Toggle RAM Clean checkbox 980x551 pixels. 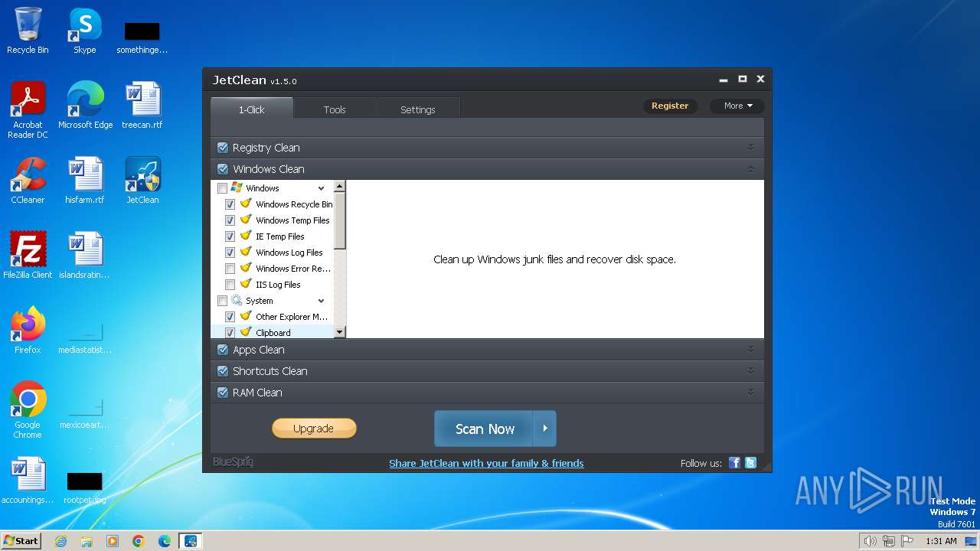(223, 393)
